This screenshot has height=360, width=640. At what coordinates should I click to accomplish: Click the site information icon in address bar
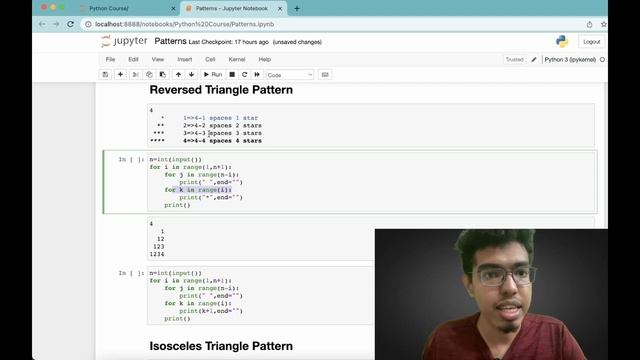[x=88, y=24]
